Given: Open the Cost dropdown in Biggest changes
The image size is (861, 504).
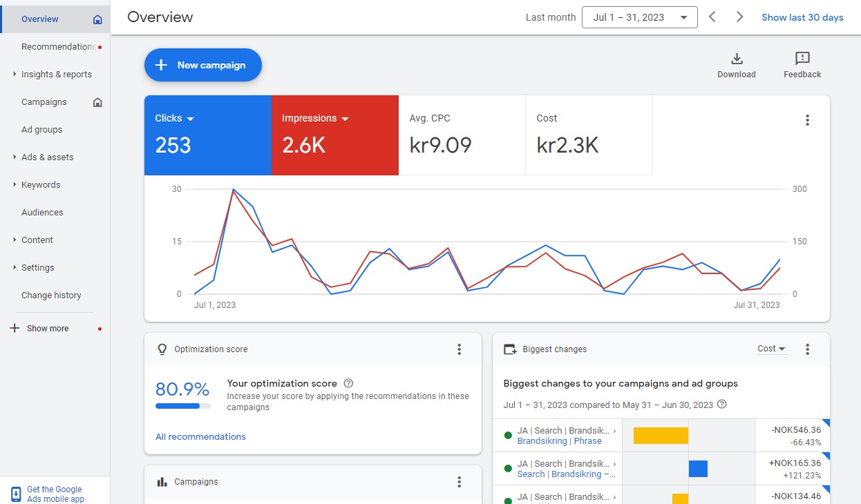Looking at the screenshot, I should (771, 349).
